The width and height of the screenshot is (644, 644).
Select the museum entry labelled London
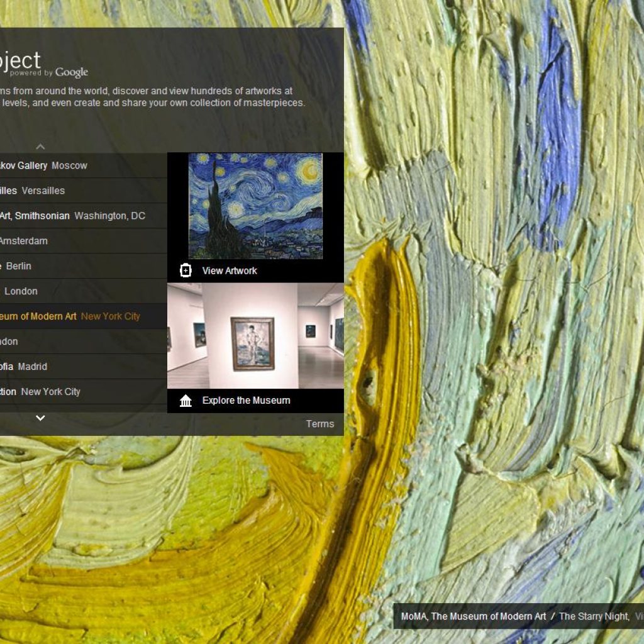click(x=84, y=291)
